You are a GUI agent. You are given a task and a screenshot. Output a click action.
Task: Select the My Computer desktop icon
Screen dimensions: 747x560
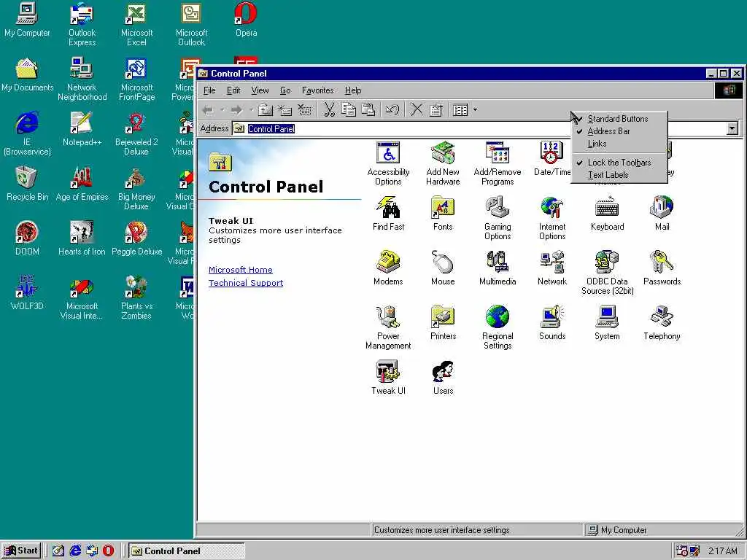tap(27, 20)
